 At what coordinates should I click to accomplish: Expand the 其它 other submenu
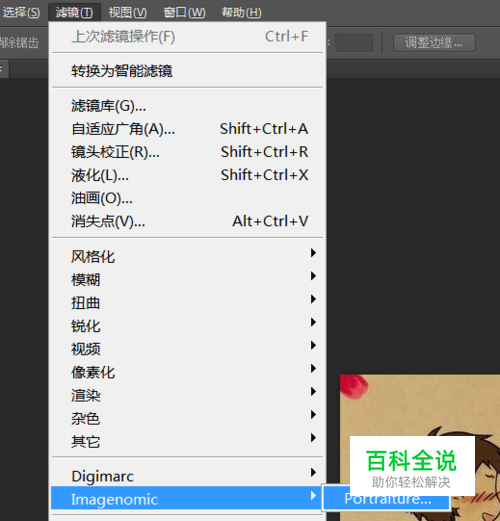tap(187, 441)
